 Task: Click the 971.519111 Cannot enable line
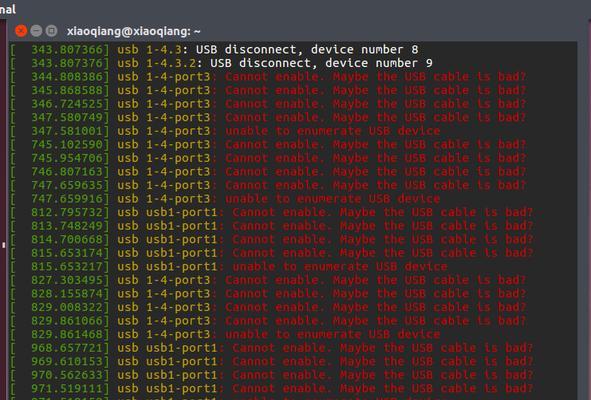271,389
